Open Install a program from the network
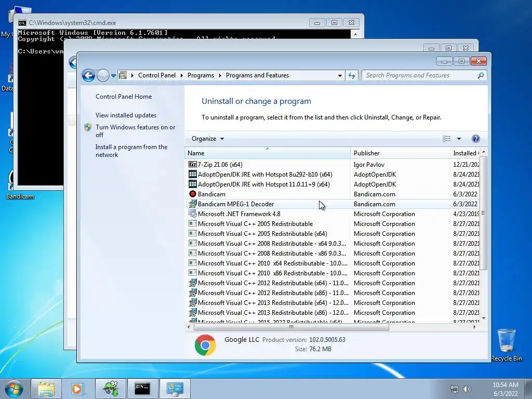The width and height of the screenshot is (532, 399). pyautogui.click(x=131, y=151)
